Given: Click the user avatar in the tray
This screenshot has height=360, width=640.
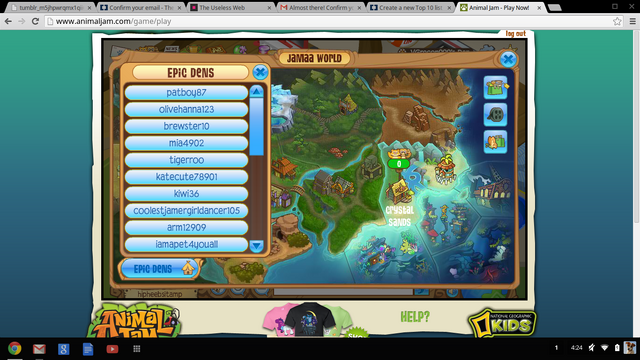Looking at the screenshot, I should coord(630,348).
